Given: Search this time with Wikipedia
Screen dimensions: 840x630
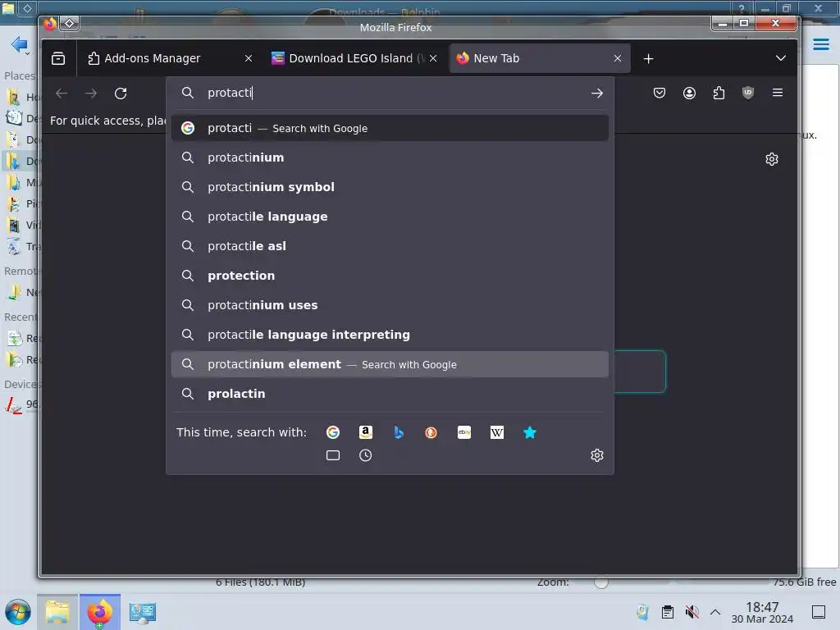Looking at the screenshot, I should 496,432.
